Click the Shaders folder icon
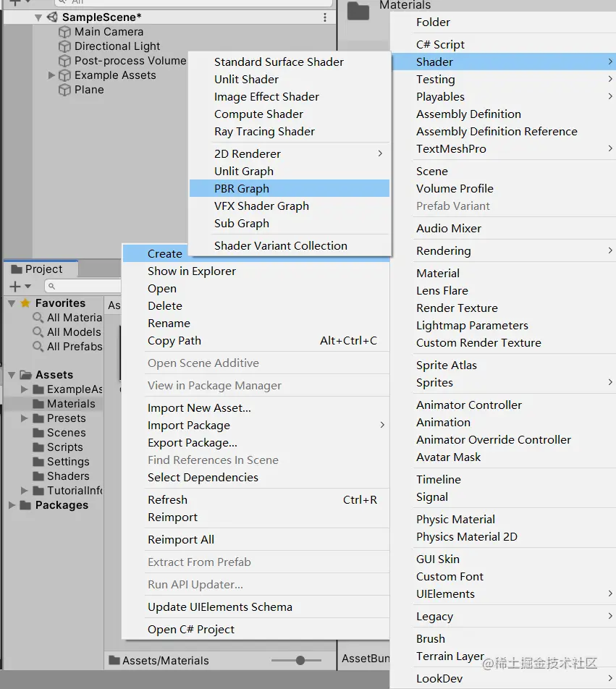The height and width of the screenshot is (689, 616). [x=38, y=476]
